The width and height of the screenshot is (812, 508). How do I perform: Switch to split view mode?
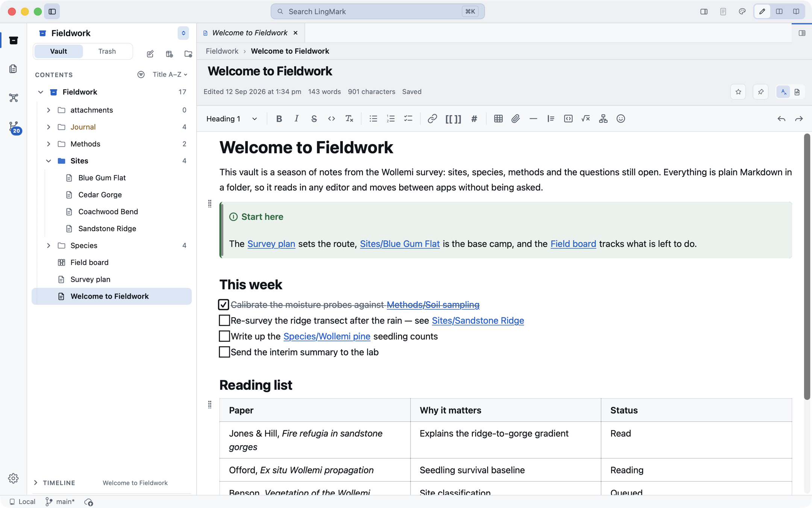[x=779, y=11]
